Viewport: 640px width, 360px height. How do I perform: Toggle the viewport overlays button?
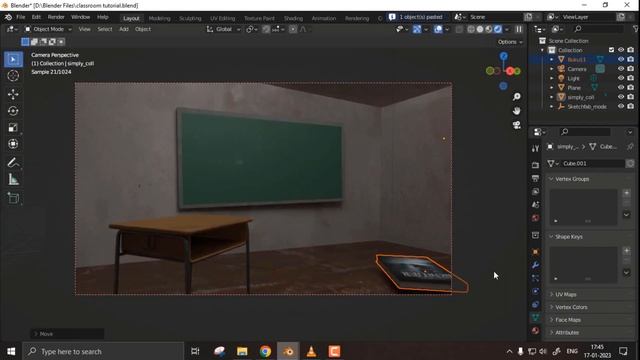(x=438, y=29)
